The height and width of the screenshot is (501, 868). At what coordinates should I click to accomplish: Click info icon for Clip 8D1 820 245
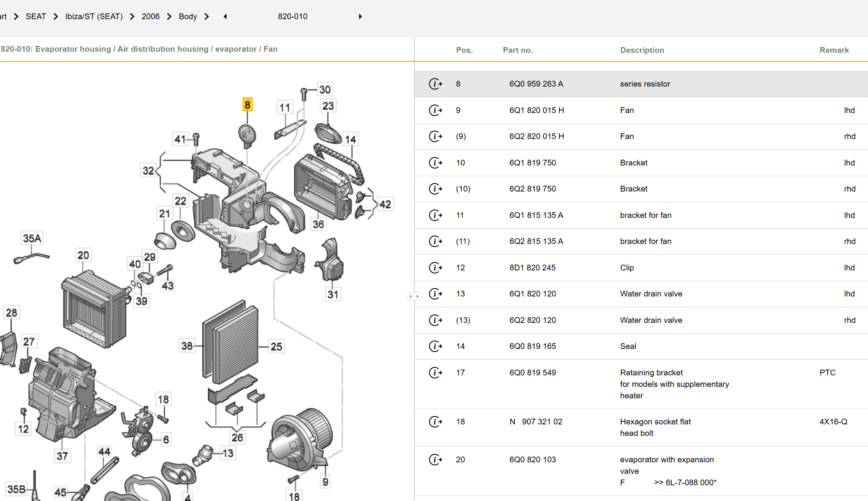[435, 268]
